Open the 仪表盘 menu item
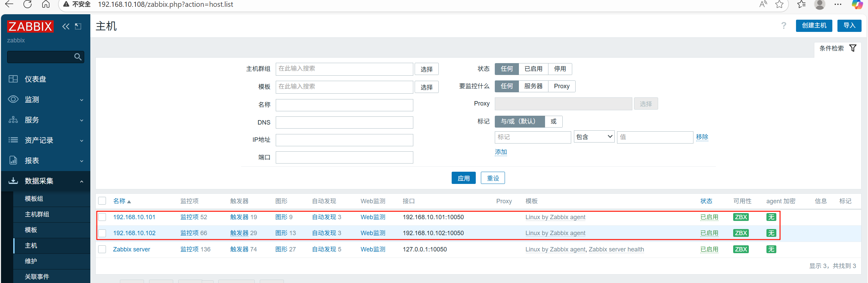The image size is (868, 283). 46,79
